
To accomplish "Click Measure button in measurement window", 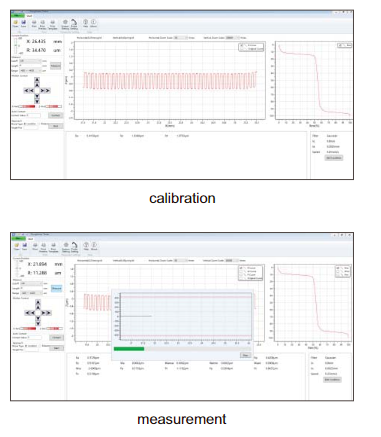I will click(57, 288).
